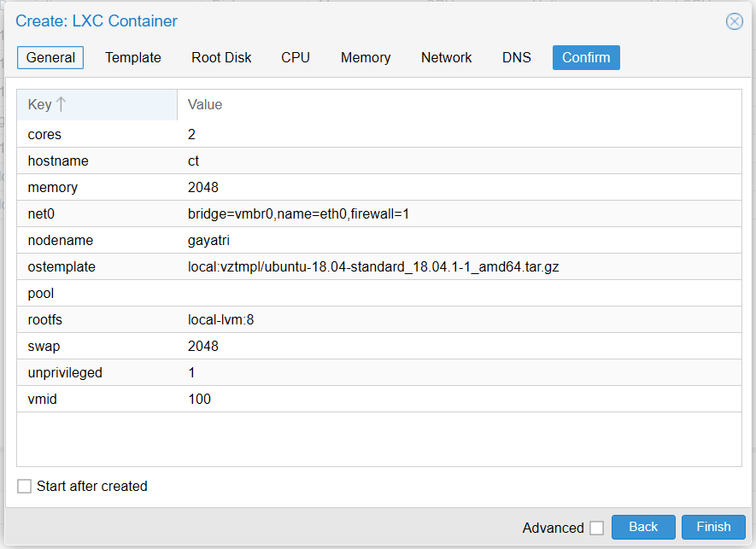The height and width of the screenshot is (549, 756).
Task: Click the Back button
Action: [643, 527]
